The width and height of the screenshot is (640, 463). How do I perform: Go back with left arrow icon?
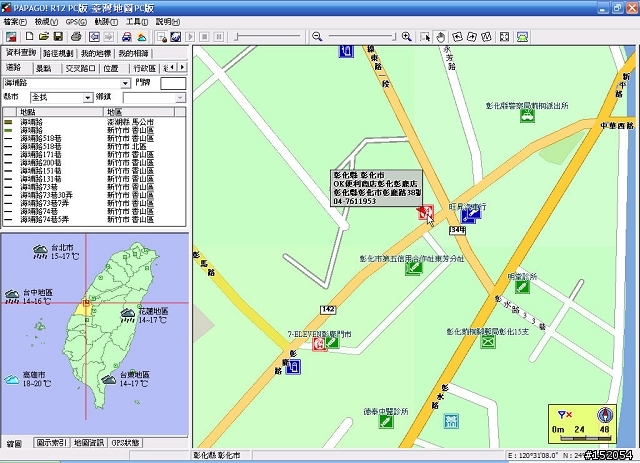[x=94, y=37]
